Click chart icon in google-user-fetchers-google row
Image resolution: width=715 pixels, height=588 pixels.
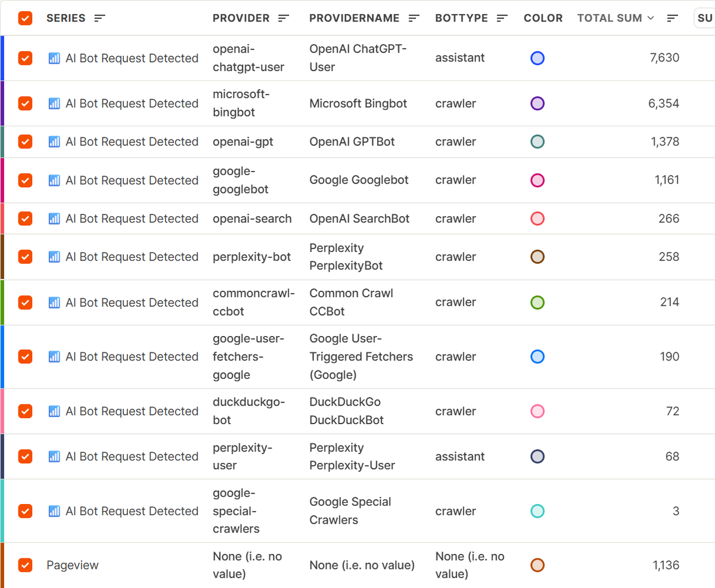coord(54,357)
